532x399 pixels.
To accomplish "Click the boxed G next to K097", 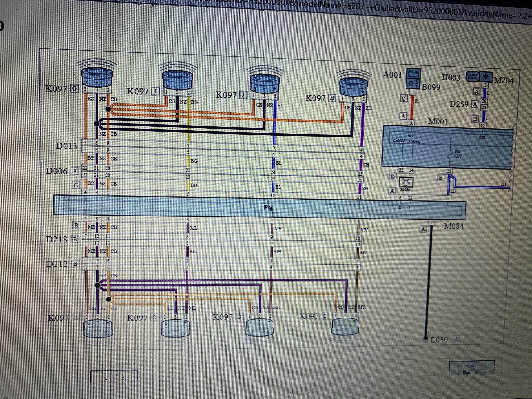I will [74, 89].
